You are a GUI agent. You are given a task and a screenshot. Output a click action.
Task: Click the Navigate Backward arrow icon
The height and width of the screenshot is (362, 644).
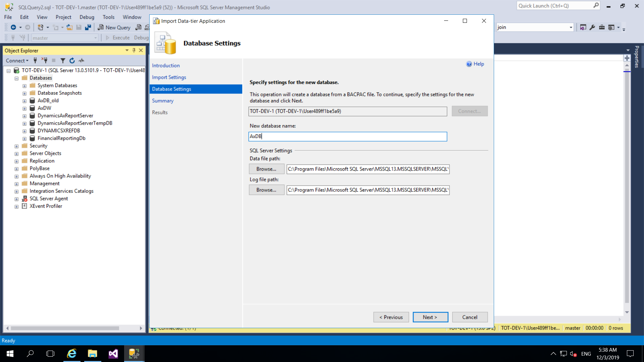[13, 27]
